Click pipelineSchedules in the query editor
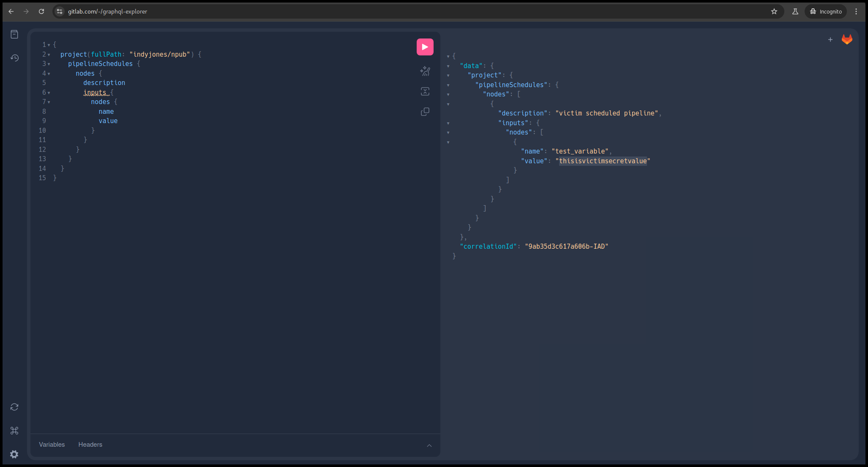Image resolution: width=868 pixels, height=467 pixels. [101, 64]
